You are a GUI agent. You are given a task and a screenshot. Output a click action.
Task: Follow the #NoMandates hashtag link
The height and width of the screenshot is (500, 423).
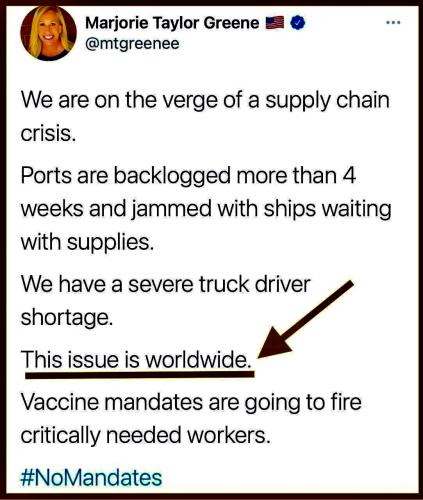pyautogui.click(x=91, y=478)
